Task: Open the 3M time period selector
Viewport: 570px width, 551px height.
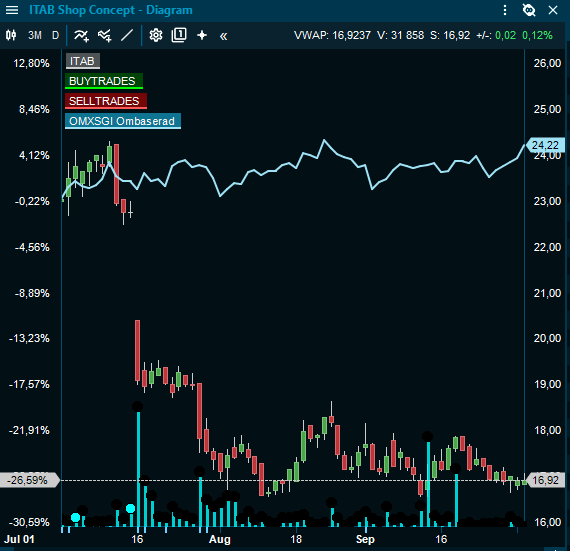Action: pyautogui.click(x=35, y=35)
